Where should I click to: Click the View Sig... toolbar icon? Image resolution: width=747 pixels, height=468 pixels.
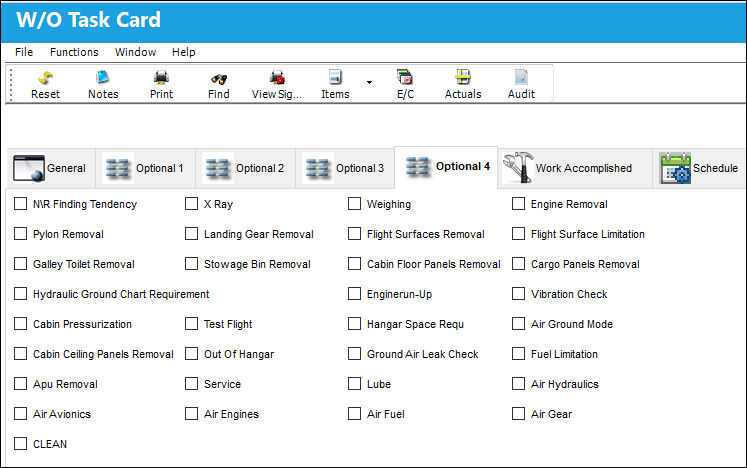coord(277,84)
